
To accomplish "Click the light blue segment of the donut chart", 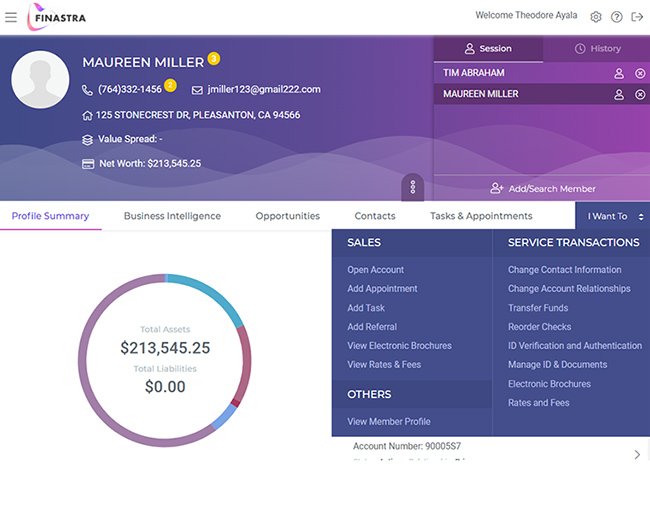I will (224, 416).
